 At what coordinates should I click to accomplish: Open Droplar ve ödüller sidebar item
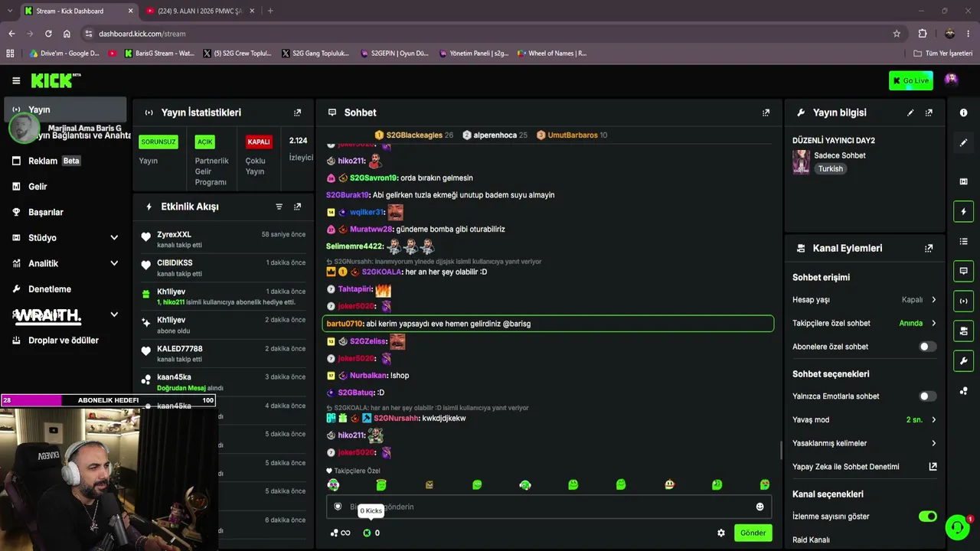(x=66, y=341)
